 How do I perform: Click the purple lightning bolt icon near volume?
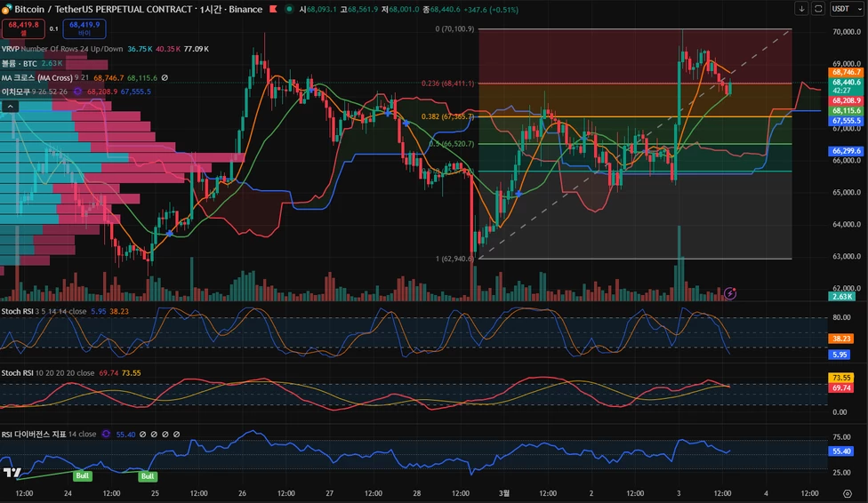pos(731,292)
